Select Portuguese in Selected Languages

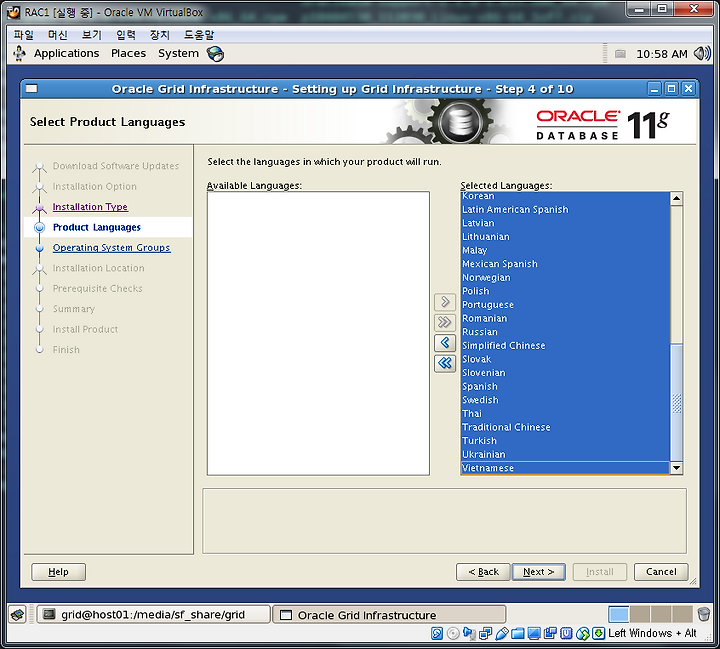(565, 305)
